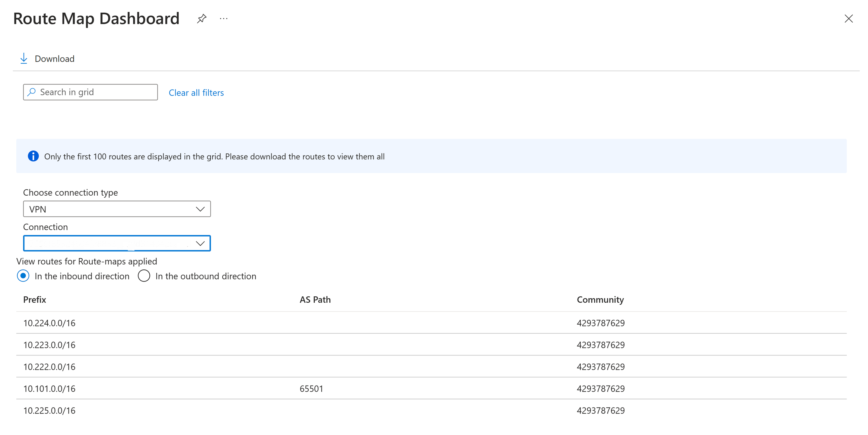This screenshot has width=868, height=435.
Task: Click community value in 10.223.0.0/16 row
Action: 600,345
